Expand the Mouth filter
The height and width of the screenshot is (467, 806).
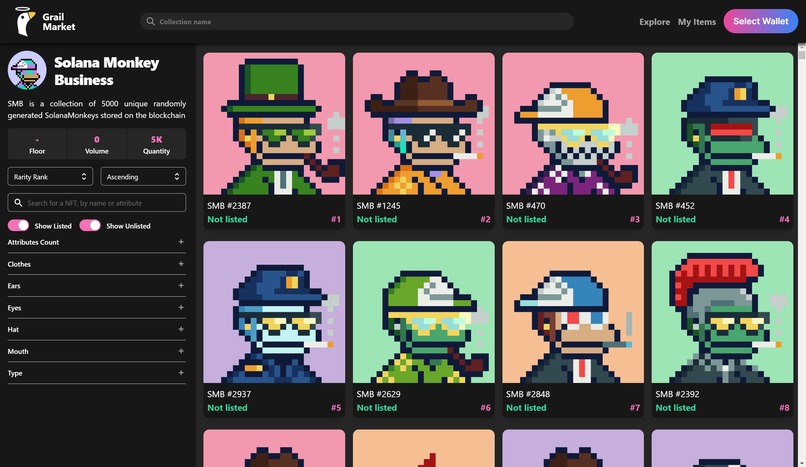pyautogui.click(x=97, y=351)
